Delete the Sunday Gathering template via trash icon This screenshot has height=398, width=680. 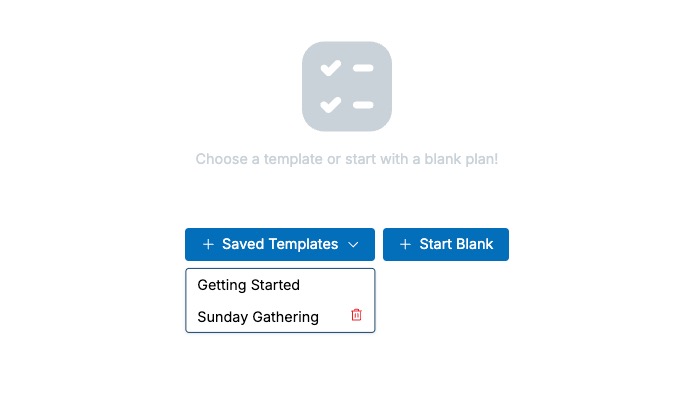356,315
